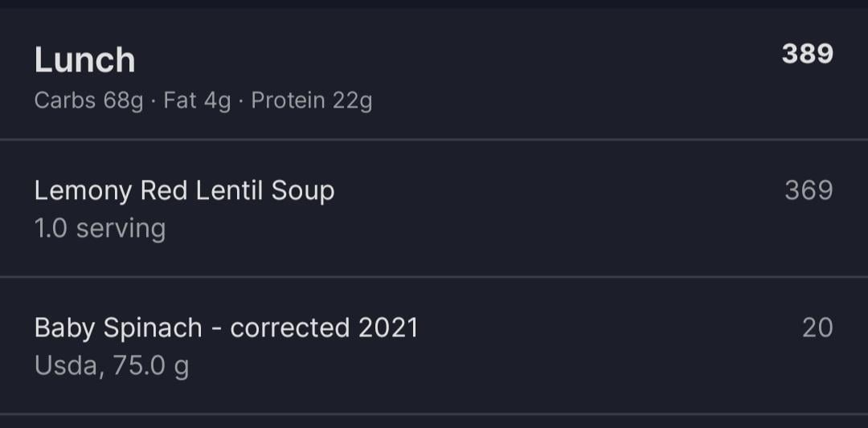Image resolution: width=868 pixels, height=428 pixels.
Task: Tap the Lunch total of 389 calories
Action: (807, 54)
